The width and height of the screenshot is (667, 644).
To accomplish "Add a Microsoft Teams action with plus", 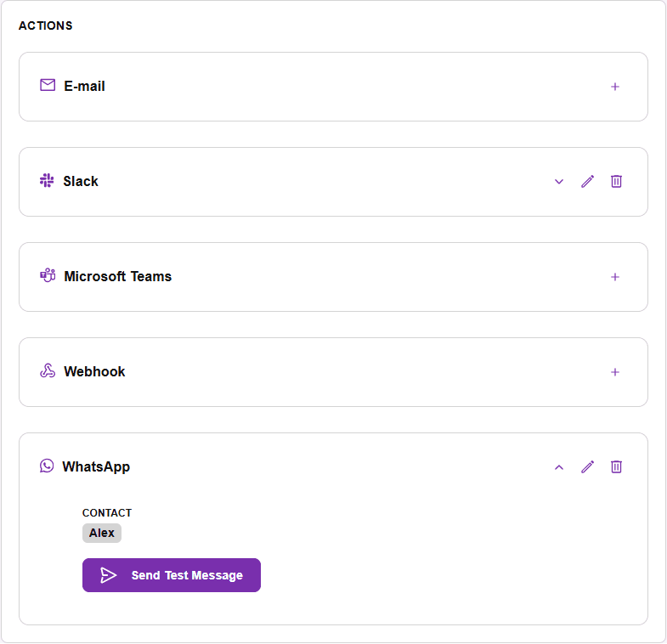I will click(614, 277).
